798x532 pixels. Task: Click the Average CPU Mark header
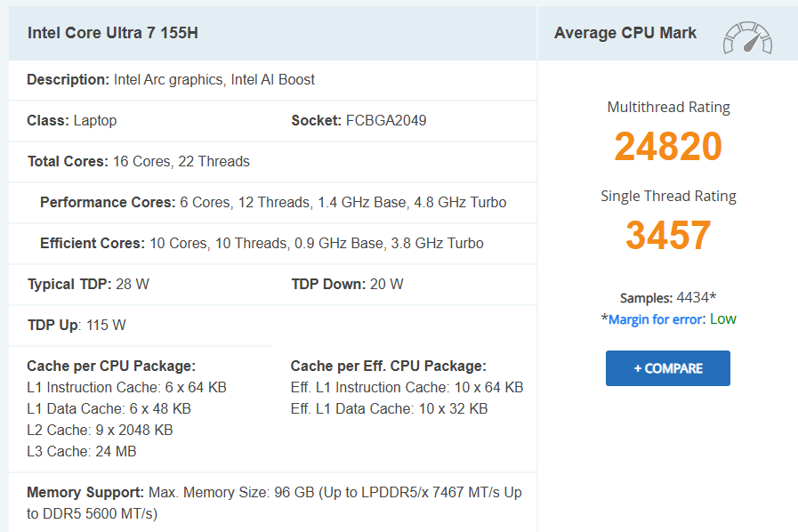[625, 32]
